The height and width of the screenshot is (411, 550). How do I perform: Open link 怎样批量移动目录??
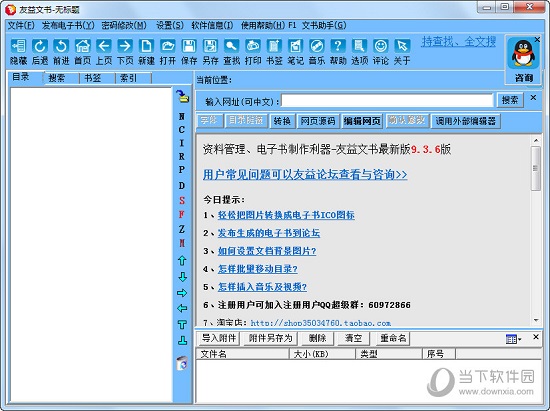click(257, 269)
